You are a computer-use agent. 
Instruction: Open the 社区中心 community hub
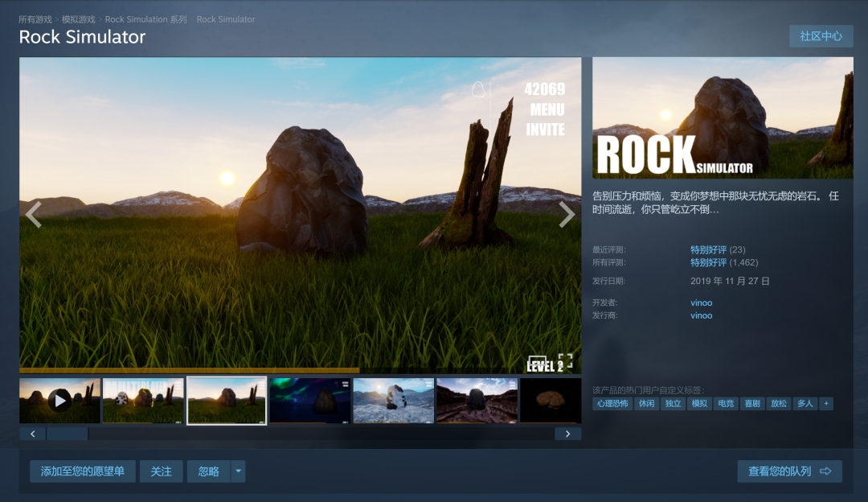point(821,36)
